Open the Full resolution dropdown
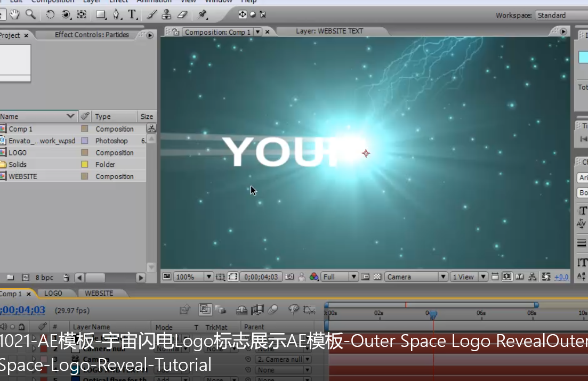 (x=340, y=277)
